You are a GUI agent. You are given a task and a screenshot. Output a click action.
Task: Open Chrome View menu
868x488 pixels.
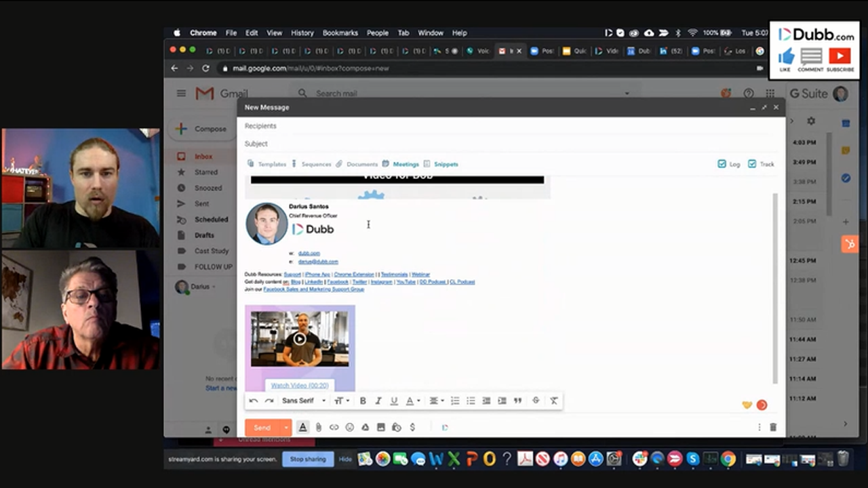(274, 33)
